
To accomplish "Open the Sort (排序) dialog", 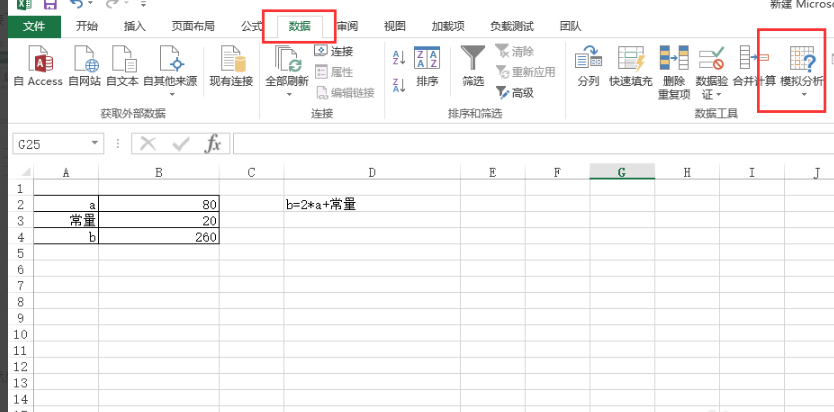I will [427, 66].
